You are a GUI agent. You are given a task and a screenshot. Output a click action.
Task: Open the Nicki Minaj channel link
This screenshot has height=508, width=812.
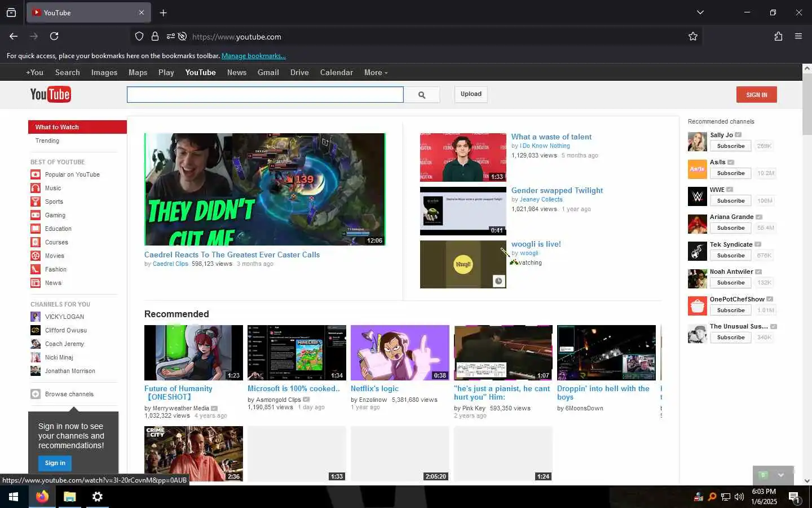tap(59, 357)
